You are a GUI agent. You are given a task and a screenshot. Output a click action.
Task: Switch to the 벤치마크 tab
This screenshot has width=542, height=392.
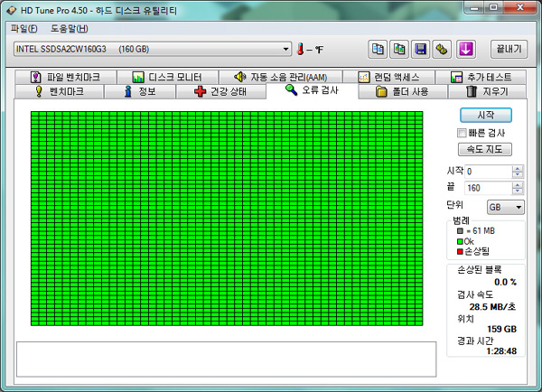tap(60, 91)
